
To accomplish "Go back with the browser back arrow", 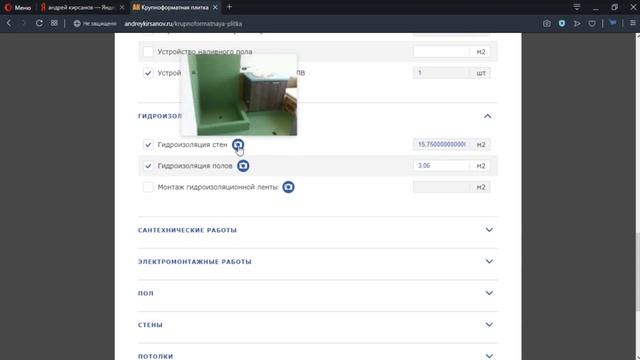I will (x=9, y=23).
